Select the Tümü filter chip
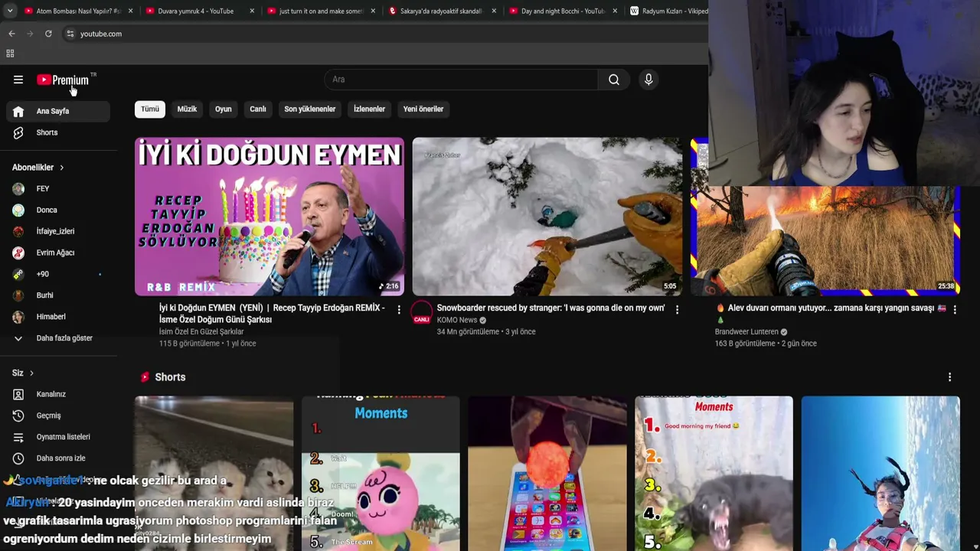Screen dimensions: 980x551 pyautogui.click(x=150, y=109)
